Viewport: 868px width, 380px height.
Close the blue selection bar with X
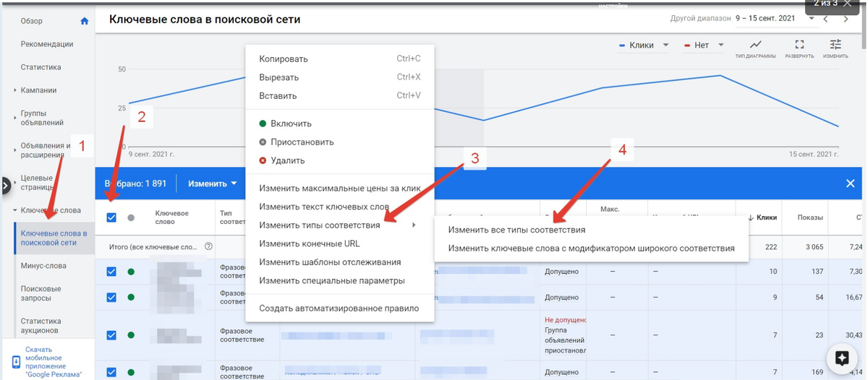click(x=851, y=183)
